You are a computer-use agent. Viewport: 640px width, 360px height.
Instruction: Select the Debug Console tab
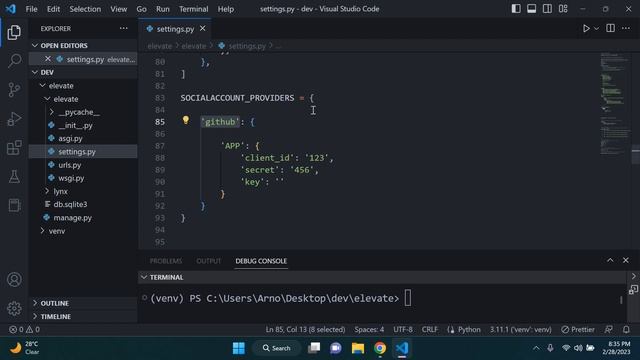pyautogui.click(x=261, y=261)
